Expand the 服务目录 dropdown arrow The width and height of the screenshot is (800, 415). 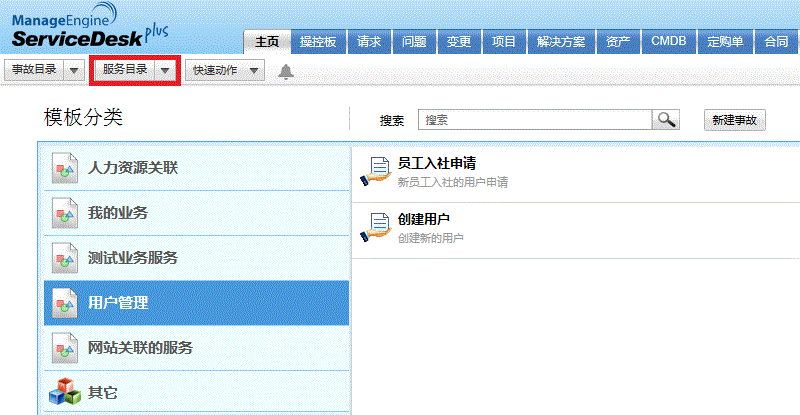coord(165,70)
